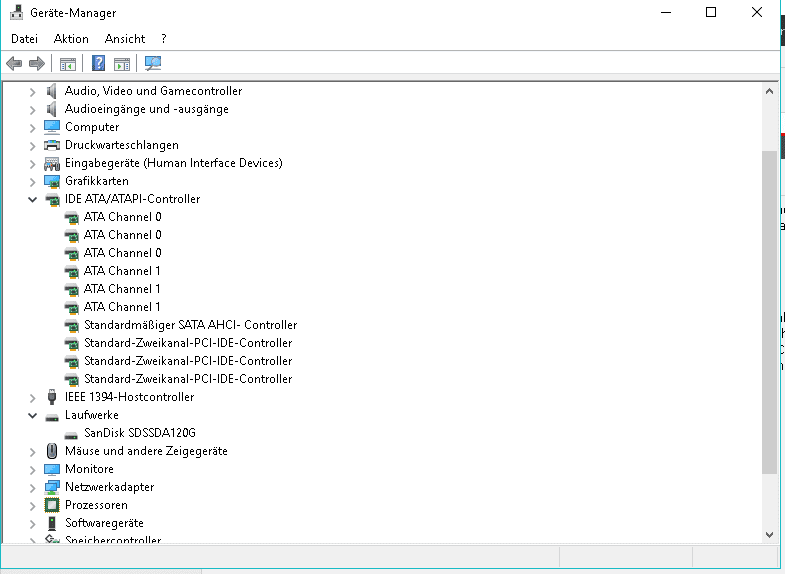Click the vertical scrollbar thumb
Viewport: 785px width, 574px height.
tap(769, 312)
